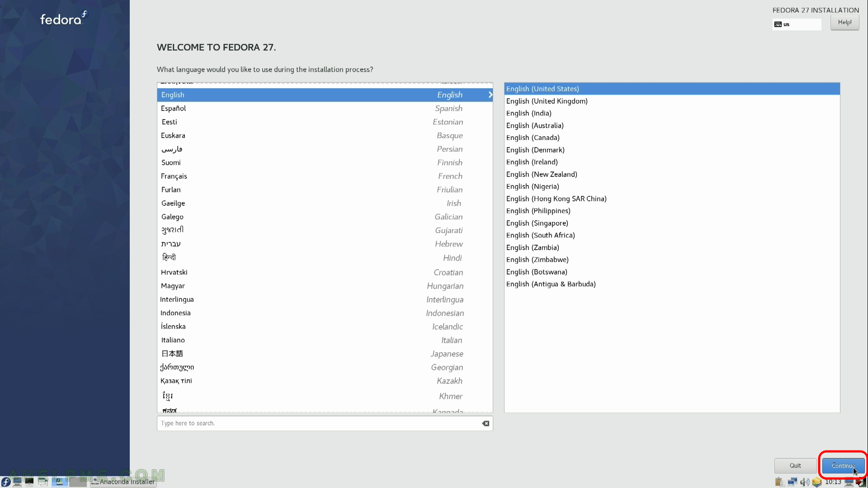Pick the Persian language row
Image resolution: width=868 pixels, height=488 pixels.
(x=325, y=149)
